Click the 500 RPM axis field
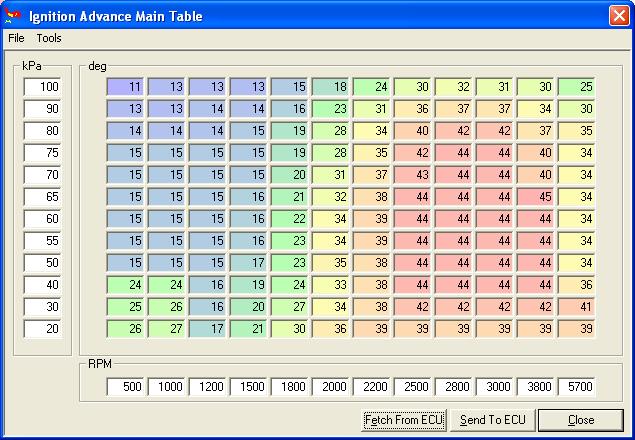The height and width of the screenshot is (440, 635). tap(125, 387)
